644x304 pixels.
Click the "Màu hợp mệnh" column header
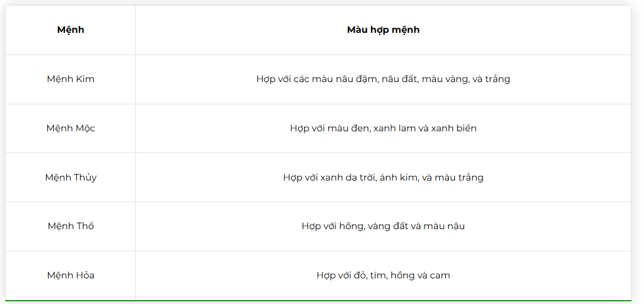point(383,30)
